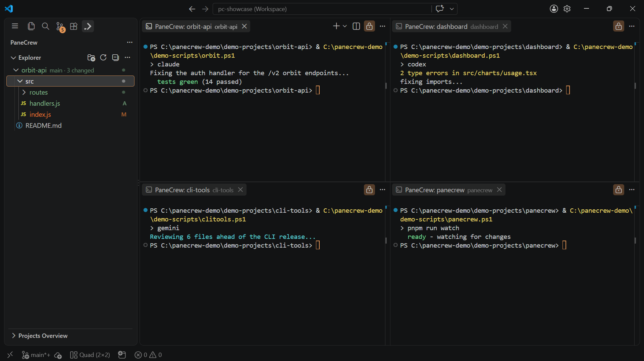
Task: Toggle lock on panecrew editor group
Action: 619,190
